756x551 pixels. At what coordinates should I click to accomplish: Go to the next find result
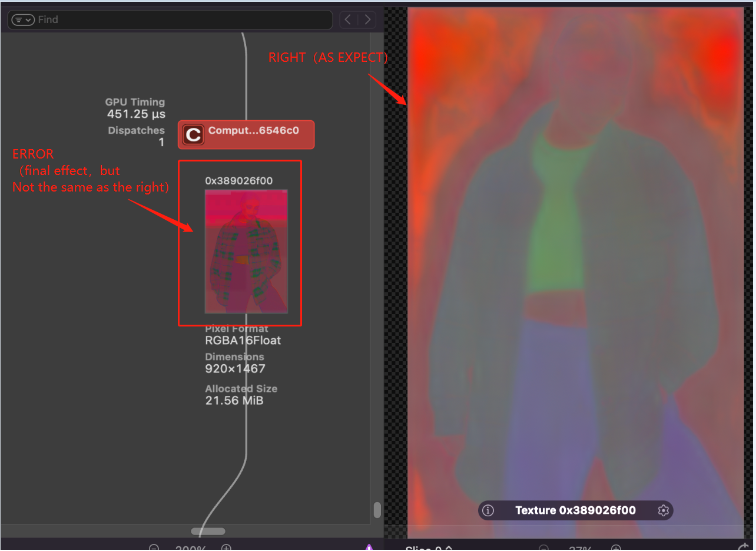[x=368, y=19]
